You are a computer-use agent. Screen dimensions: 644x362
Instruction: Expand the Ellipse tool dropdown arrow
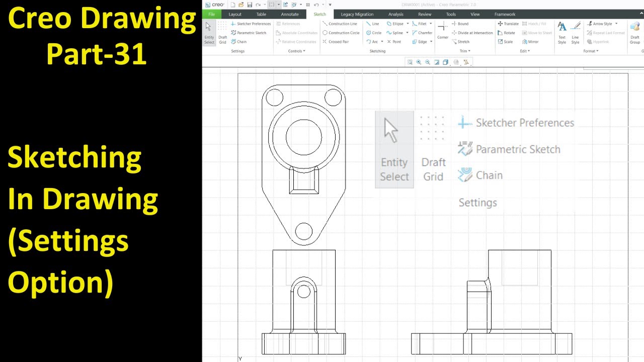408,24
